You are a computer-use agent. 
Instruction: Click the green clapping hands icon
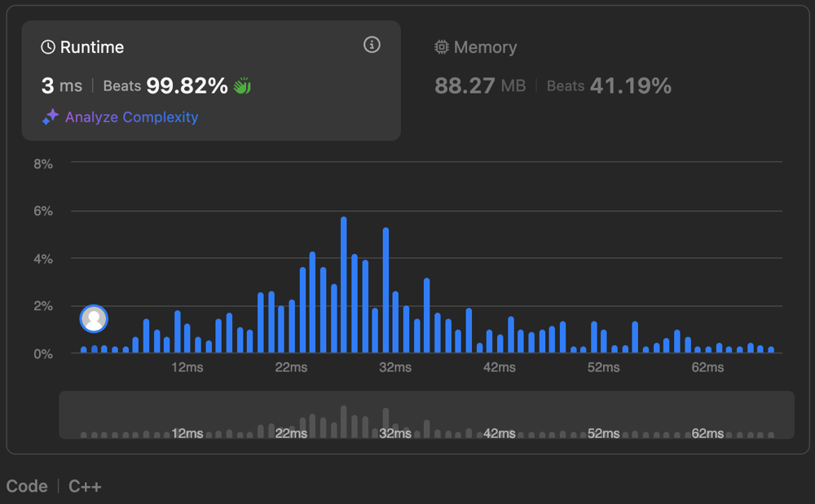(242, 85)
